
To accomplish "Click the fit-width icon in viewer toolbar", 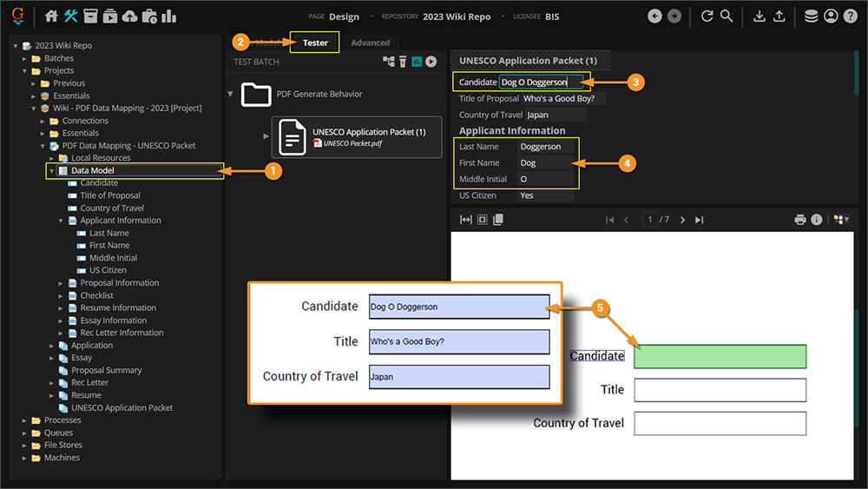I will pyautogui.click(x=466, y=220).
